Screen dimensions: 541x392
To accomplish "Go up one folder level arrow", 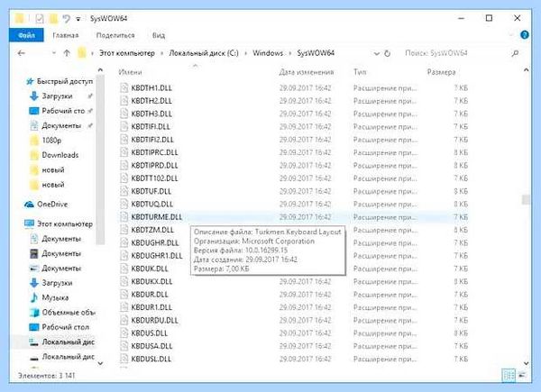I will [67, 53].
